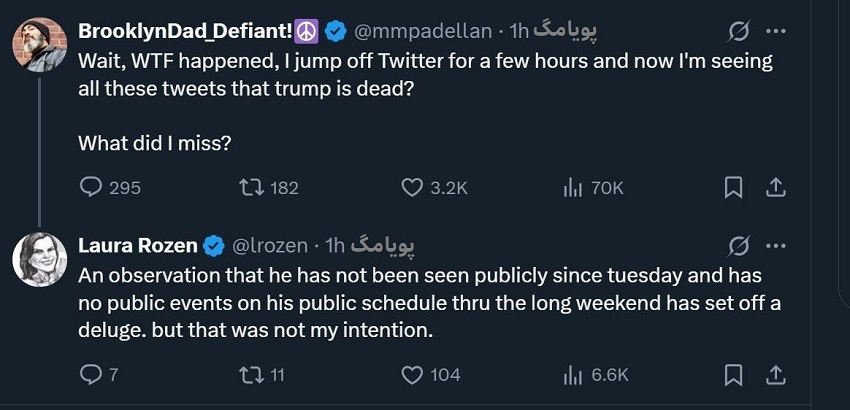Open Laura Rozen's profile picture
The image size is (850, 410).
tap(40, 259)
